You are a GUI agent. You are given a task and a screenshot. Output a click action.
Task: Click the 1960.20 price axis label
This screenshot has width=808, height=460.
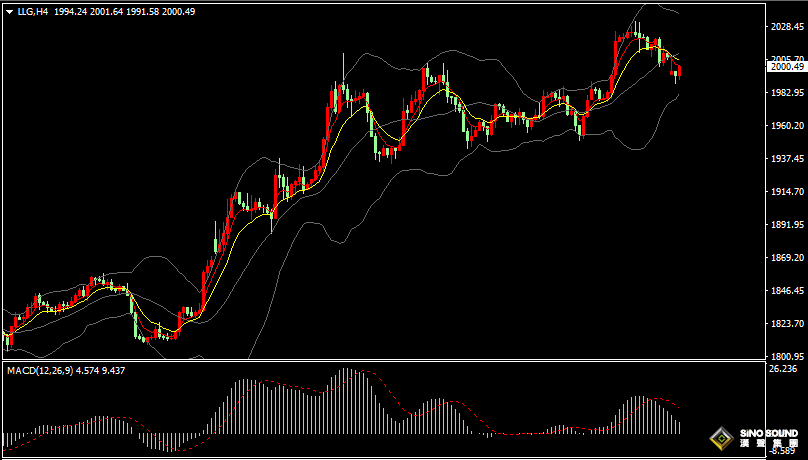pyautogui.click(x=786, y=126)
